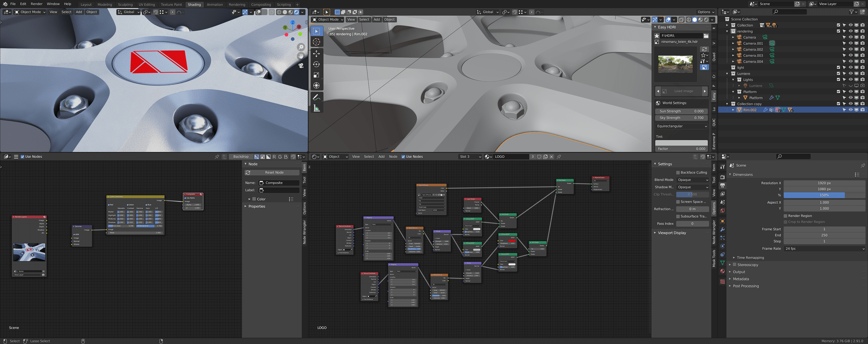Enable Use Nodes in the compositor header
The image size is (868, 344).
pos(22,156)
